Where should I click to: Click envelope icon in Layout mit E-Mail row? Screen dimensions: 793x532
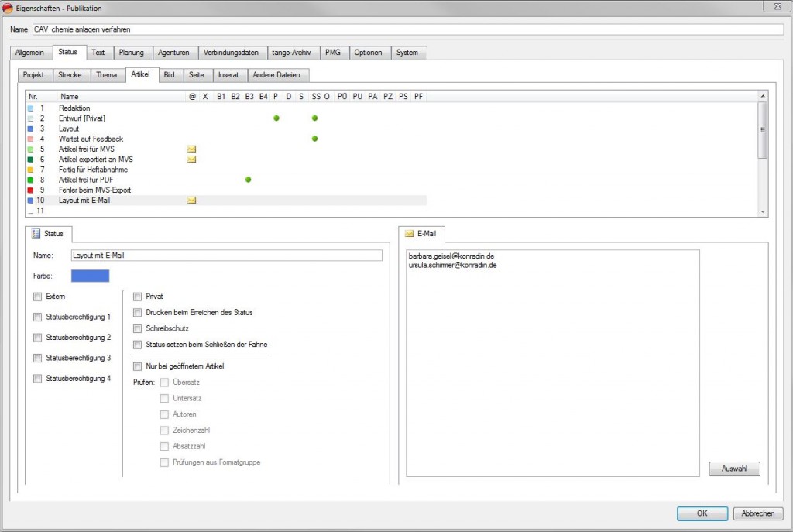pyautogui.click(x=192, y=200)
